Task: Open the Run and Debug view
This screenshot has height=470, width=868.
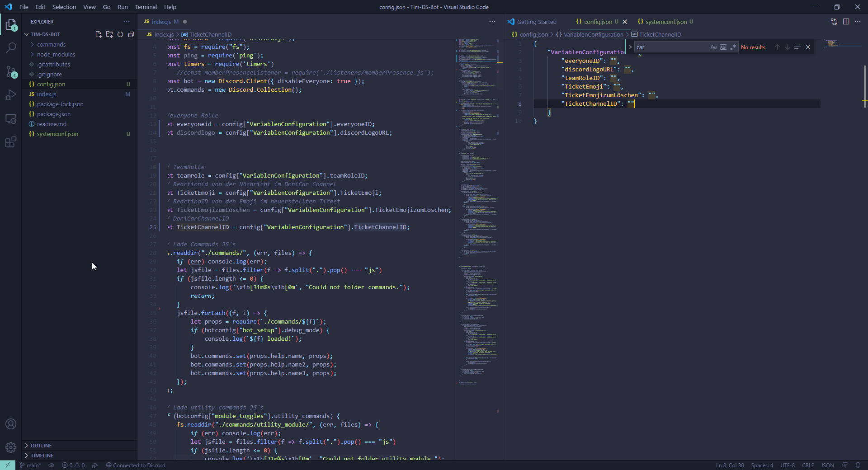Action: click(11, 95)
